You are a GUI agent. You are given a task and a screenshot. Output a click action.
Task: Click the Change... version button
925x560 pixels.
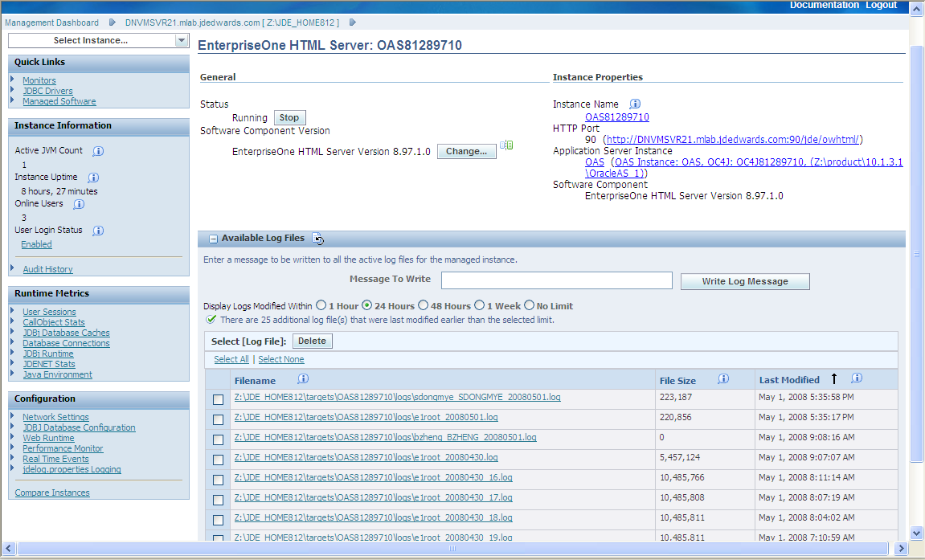pos(467,152)
